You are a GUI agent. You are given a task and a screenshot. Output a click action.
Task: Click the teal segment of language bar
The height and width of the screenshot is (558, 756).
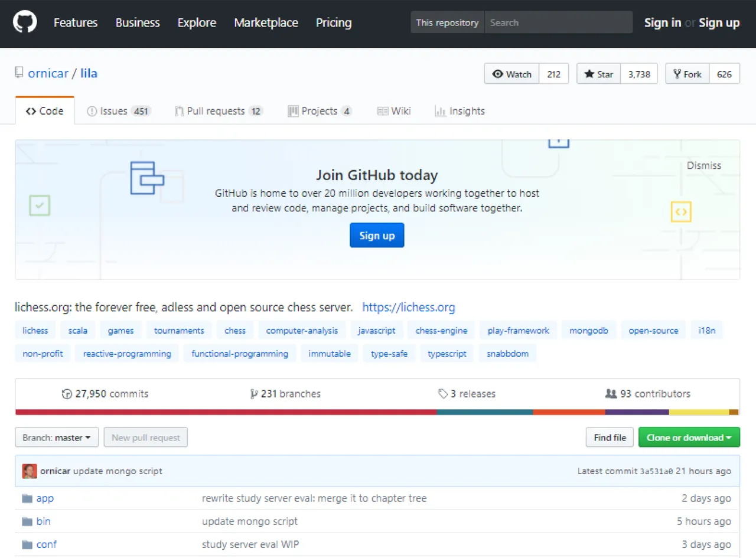point(484,412)
